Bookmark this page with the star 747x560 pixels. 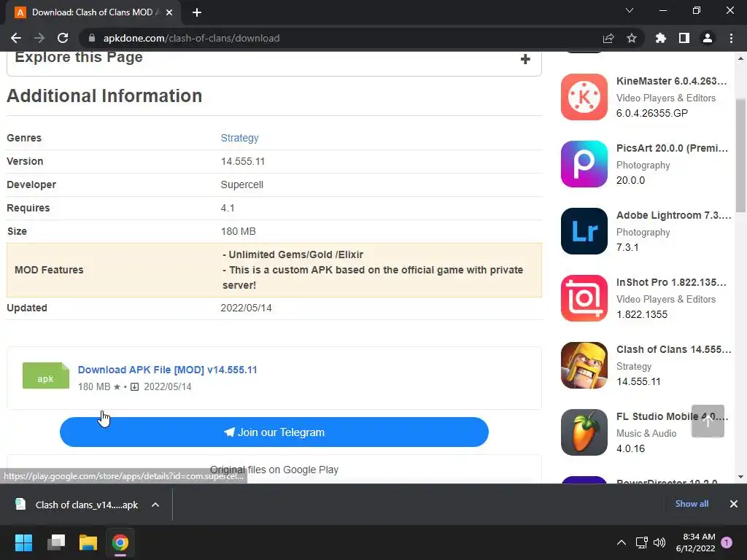point(632,38)
